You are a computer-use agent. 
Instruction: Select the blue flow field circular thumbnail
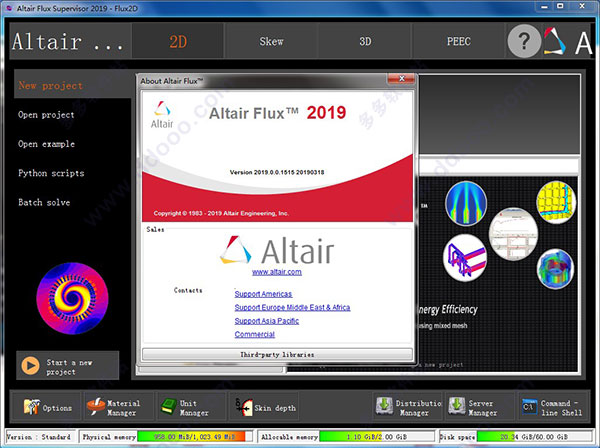(x=466, y=203)
